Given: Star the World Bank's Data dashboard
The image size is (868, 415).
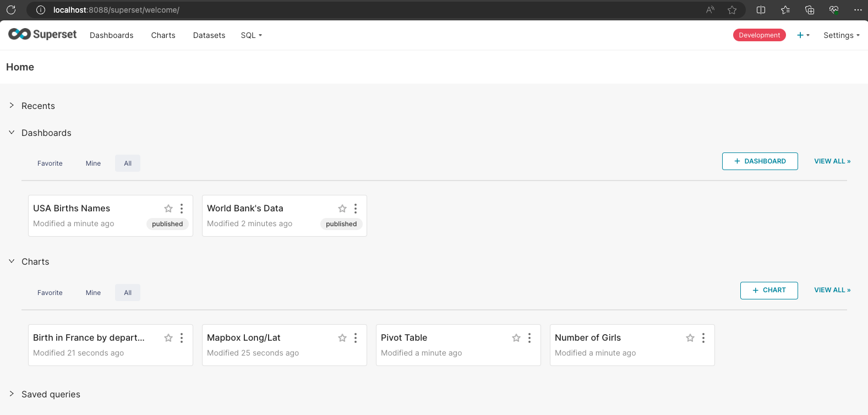Looking at the screenshot, I should click(342, 209).
